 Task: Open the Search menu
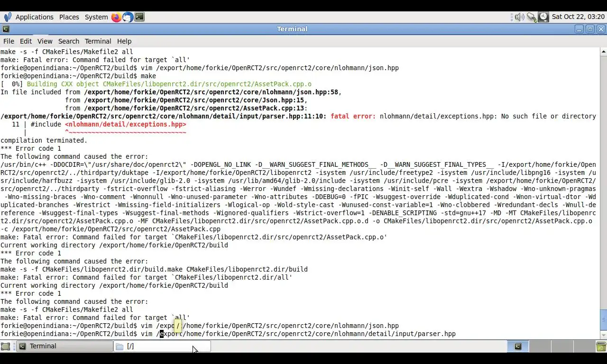(69, 41)
